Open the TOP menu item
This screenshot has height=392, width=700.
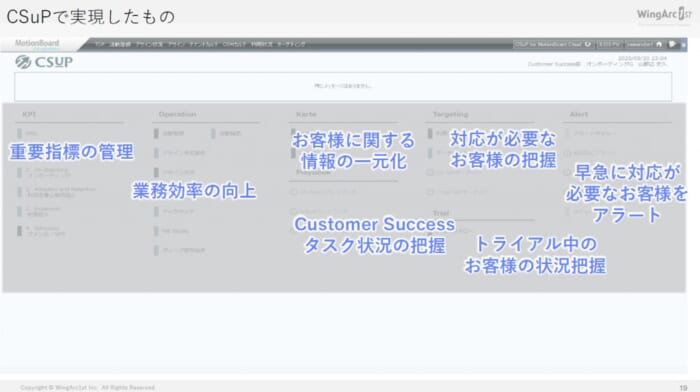pos(100,44)
